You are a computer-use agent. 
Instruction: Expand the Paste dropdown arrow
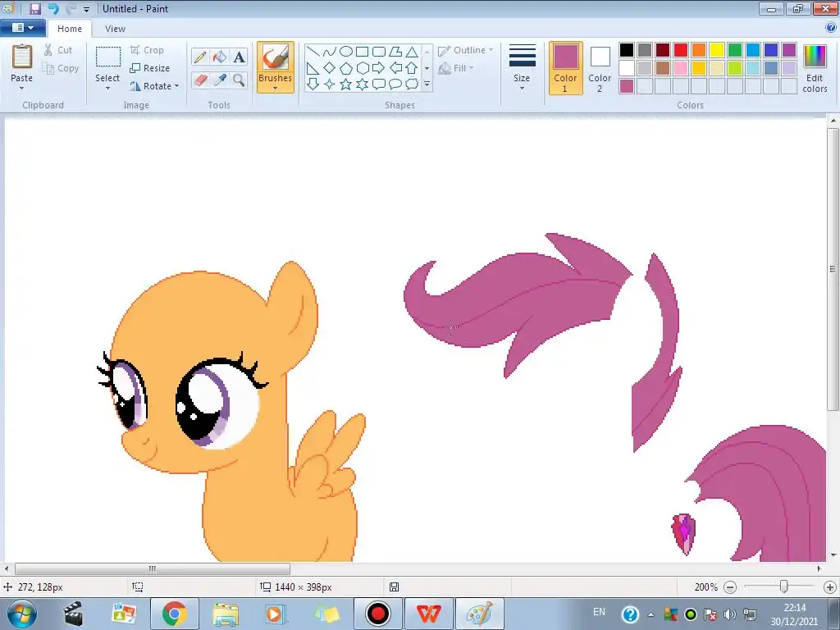click(22, 89)
